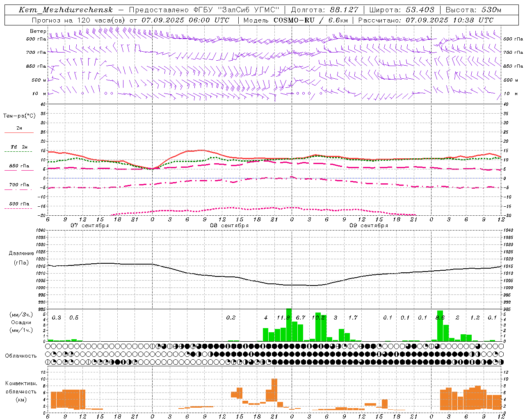Click the Kem_Mezhdurechensk station title

click(66, 10)
